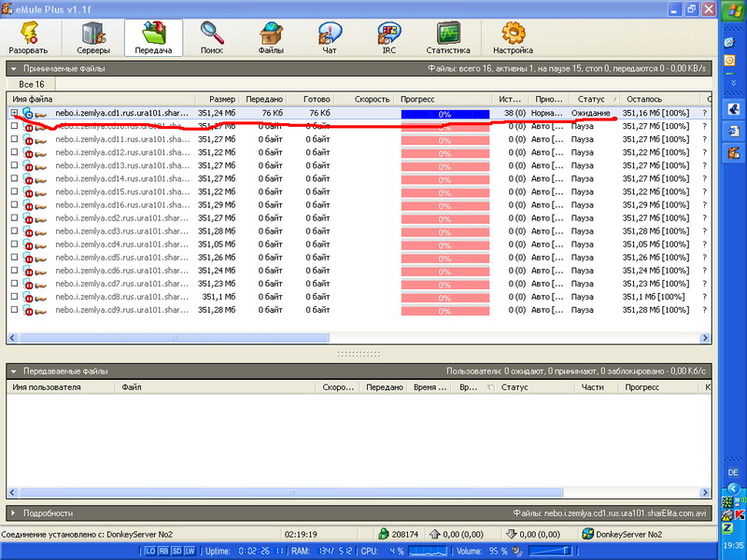Toggle the box beside nebo.i.zemlya.cd2 row
The width and height of the screenshot is (747, 560).
coord(14,217)
